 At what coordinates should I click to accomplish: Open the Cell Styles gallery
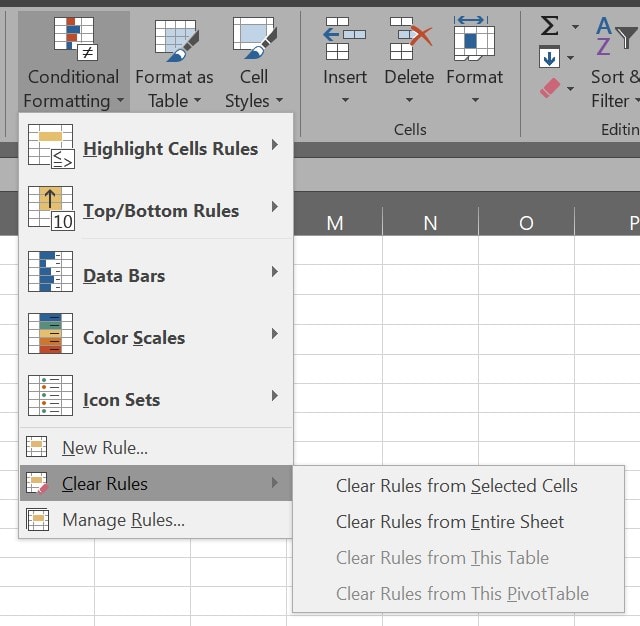point(254,40)
